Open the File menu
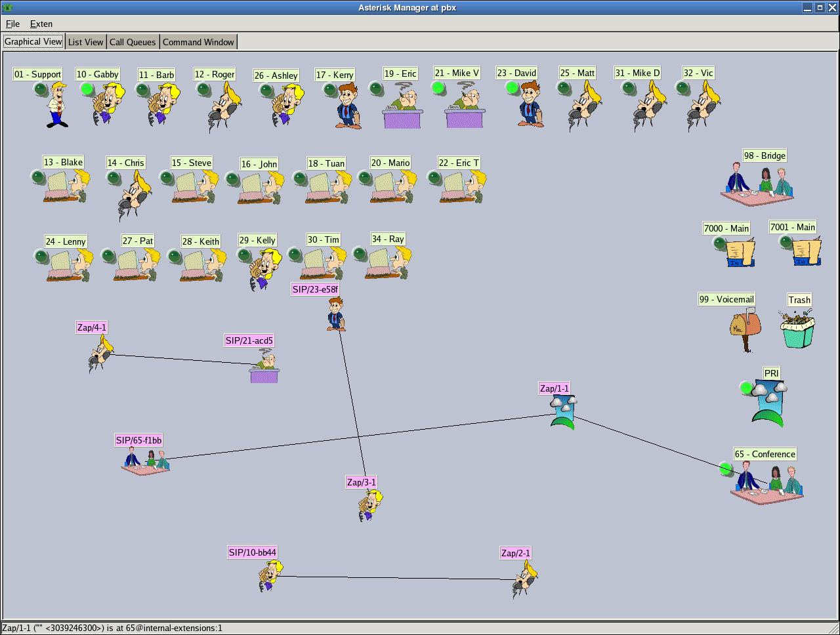The height and width of the screenshot is (635, 840). pos(12,24)
